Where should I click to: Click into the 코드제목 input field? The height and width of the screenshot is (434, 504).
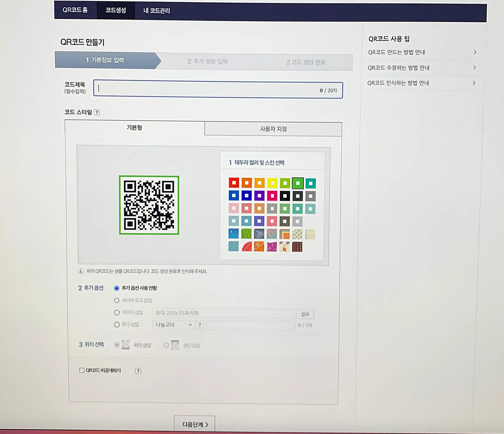point(218,89)
